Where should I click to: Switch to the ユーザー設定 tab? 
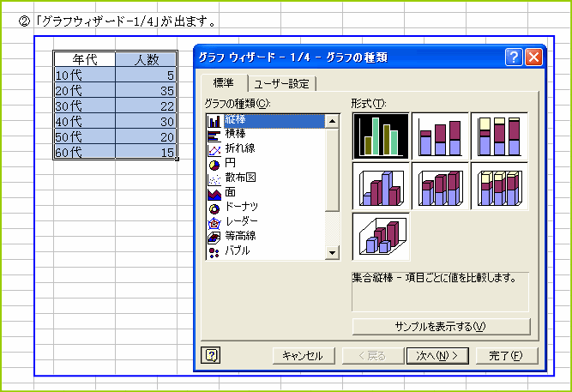coord(281,84)
